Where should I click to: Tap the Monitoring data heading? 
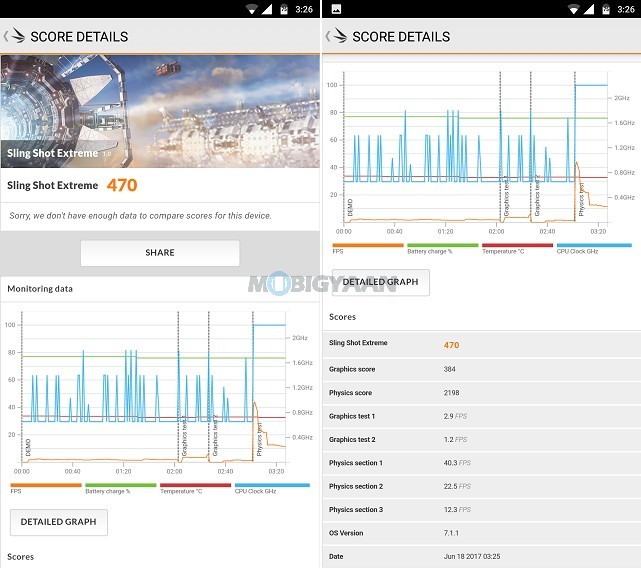(x=40, y=289)
